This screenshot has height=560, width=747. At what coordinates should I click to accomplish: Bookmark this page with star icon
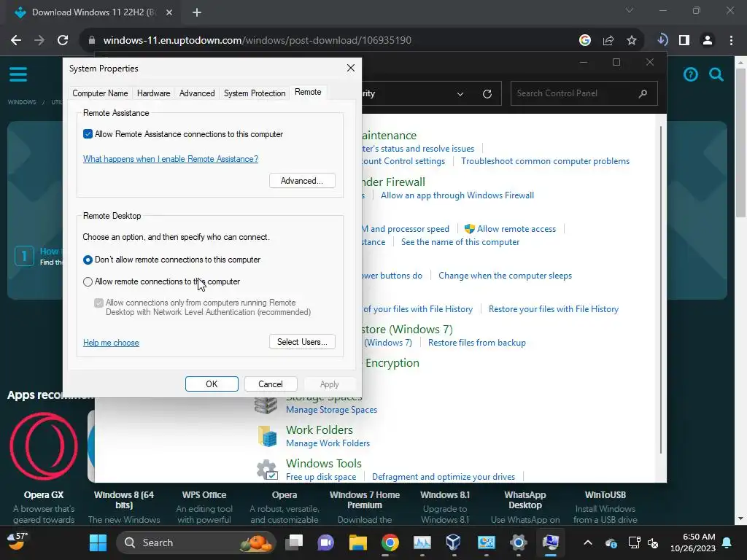(x=631, y=41)
